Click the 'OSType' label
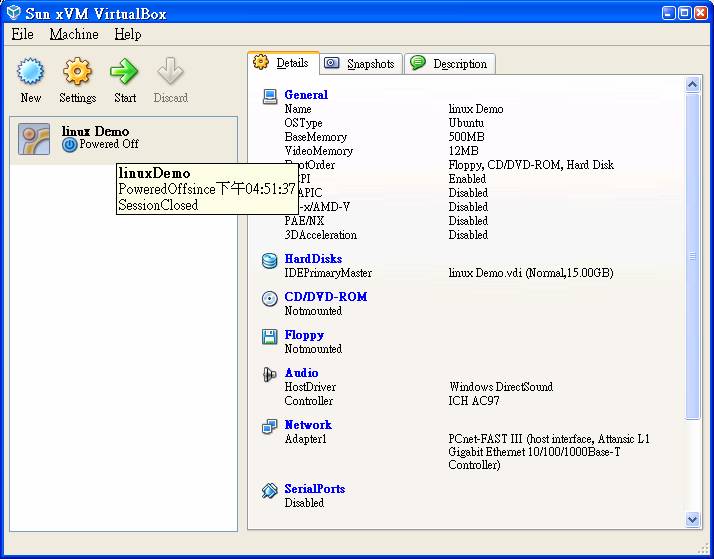 (303, 123)
